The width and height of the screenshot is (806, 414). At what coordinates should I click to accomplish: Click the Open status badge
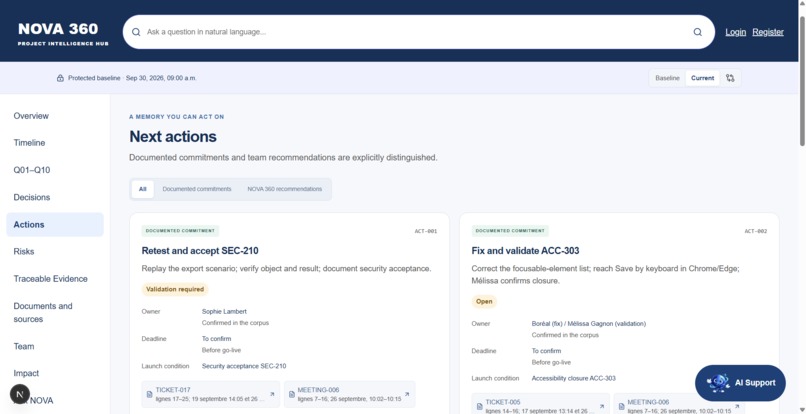point(484,302)
